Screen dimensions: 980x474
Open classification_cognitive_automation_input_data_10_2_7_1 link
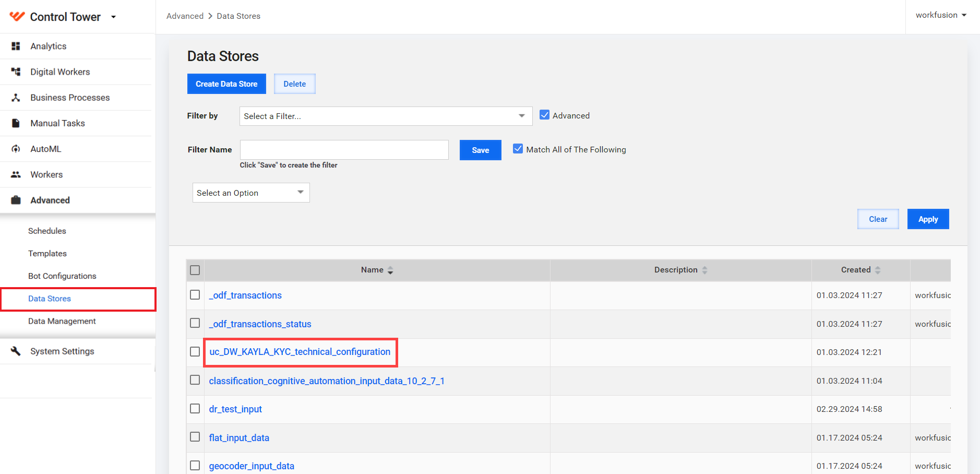pyautogui.click(x=327, y=381)
